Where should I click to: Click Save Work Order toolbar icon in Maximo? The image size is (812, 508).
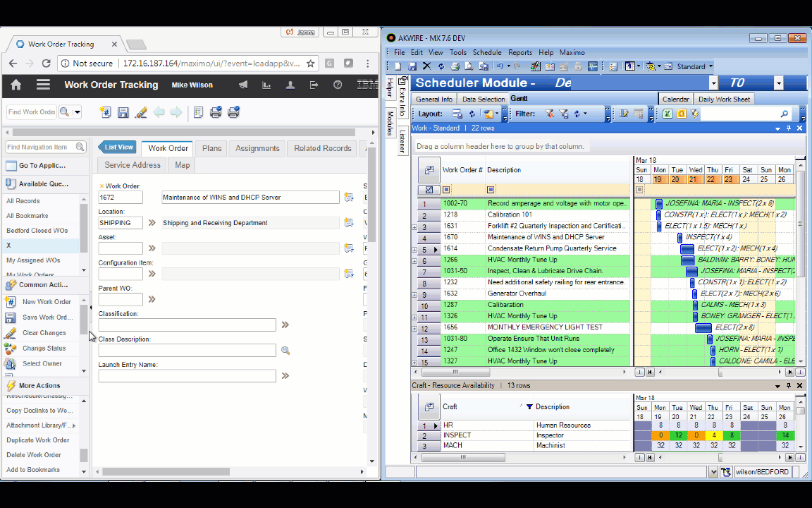(123, 112)
